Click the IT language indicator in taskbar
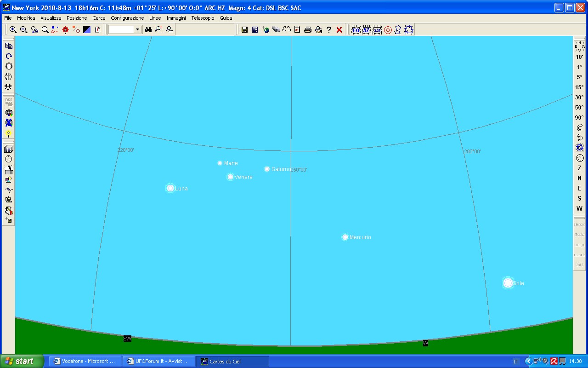Image resolution: width=588 pixels, height=368 pixels. coord(516,362)
